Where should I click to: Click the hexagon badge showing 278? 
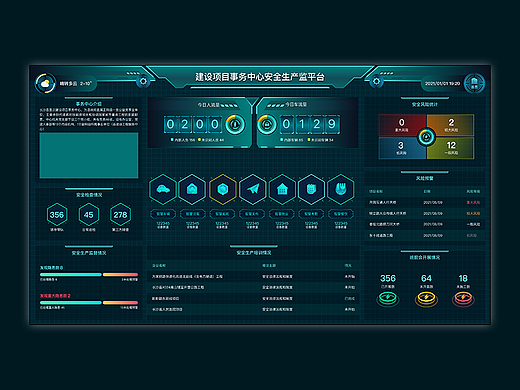[120, 215]
